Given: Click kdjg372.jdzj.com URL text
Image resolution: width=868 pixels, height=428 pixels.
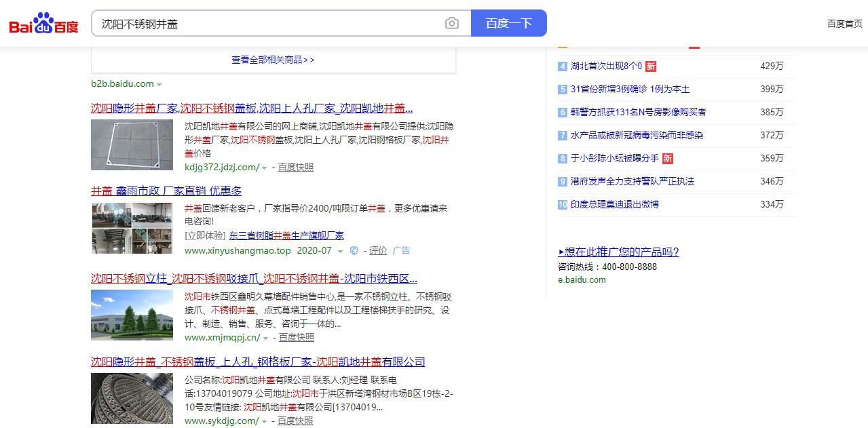Looking at the screenshot, I should coord(222,167).
